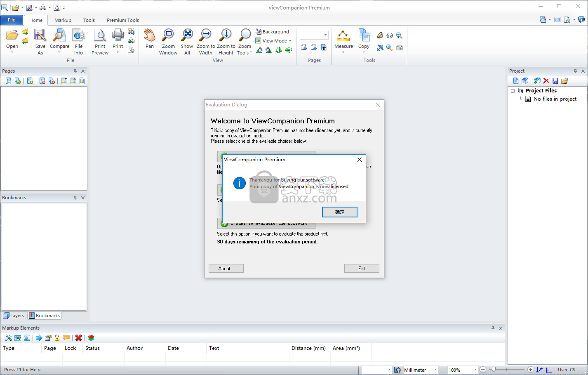Pin the Pages panel
588x375 pixels.
coord(75,71)
